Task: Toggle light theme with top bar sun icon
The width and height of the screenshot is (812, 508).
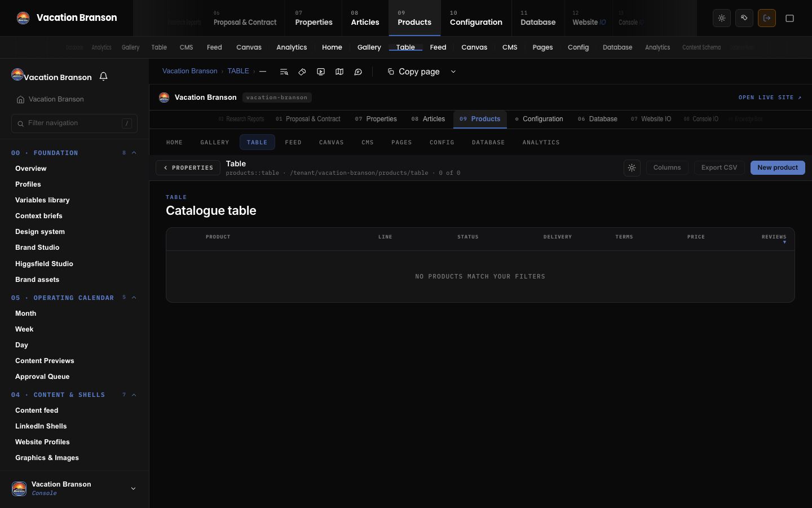Action: click(722, 18)
